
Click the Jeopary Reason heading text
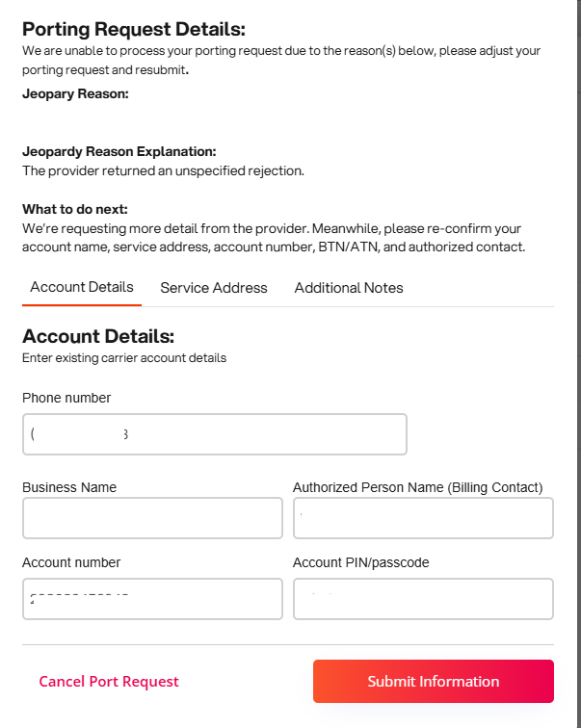[x=75, y=94]
